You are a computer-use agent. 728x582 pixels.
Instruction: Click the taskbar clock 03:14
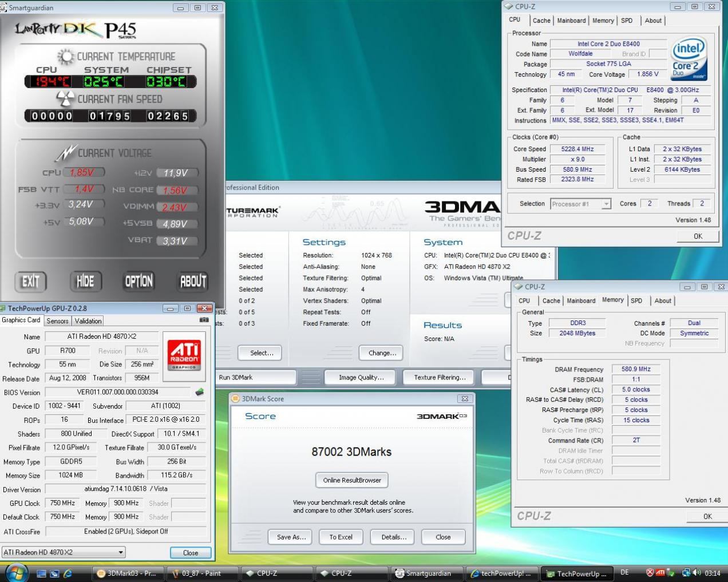(713, 573)
